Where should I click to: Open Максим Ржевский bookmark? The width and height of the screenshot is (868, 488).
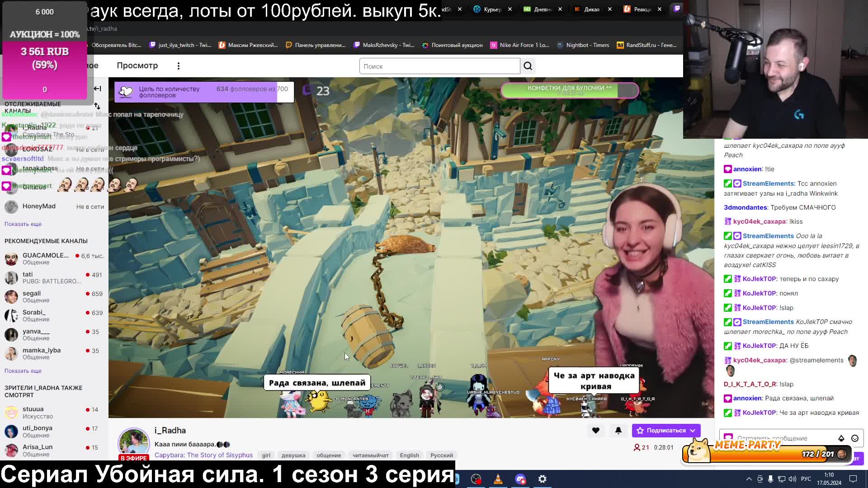click(x=248, y=45)
